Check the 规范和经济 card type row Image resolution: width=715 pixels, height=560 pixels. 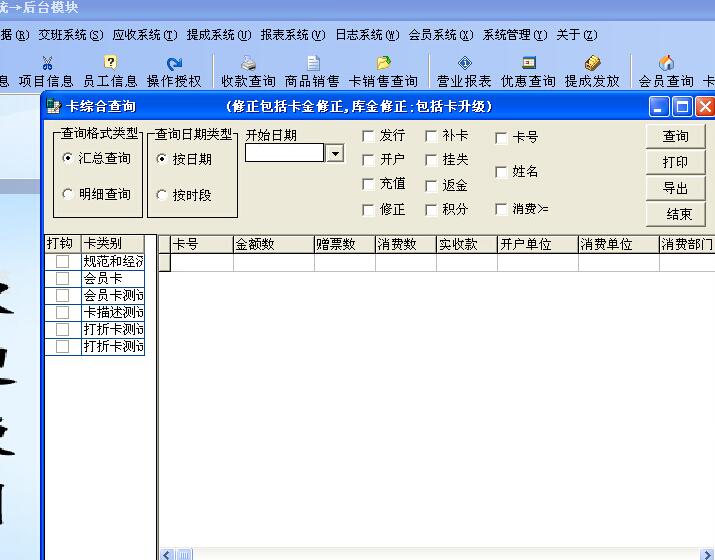(x=62, y=261)
